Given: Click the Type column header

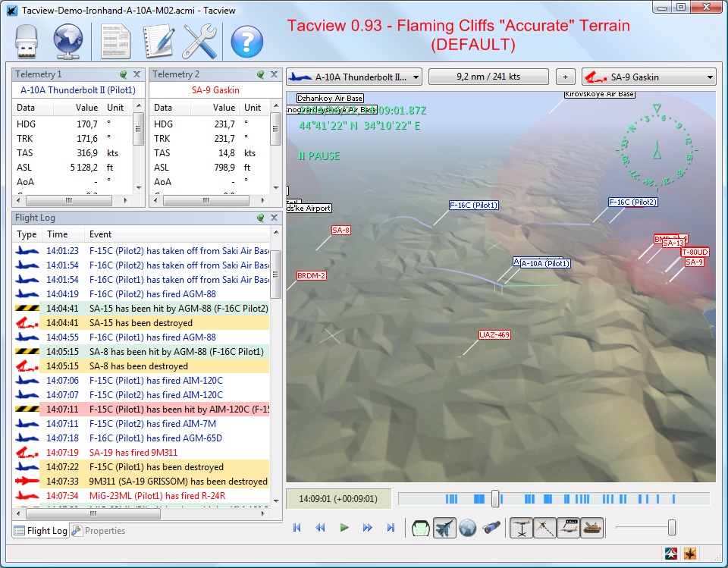Looking at the screenshot, I should (27, 234).
